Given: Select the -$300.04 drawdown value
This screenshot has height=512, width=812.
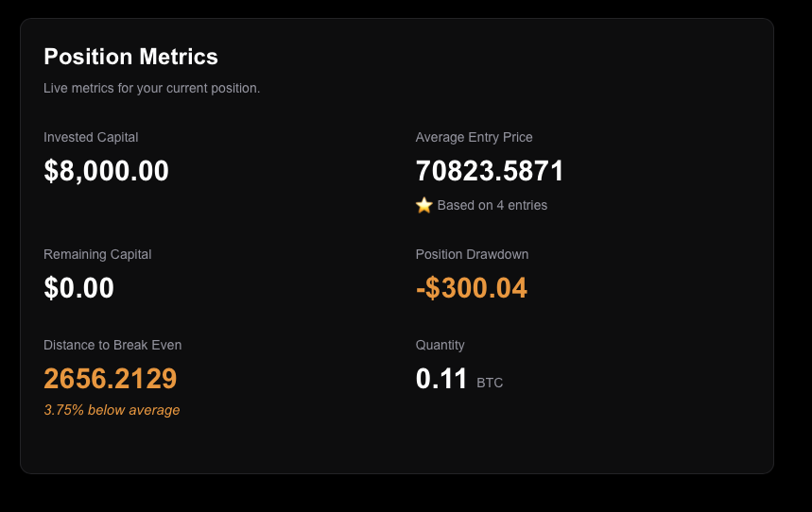Looking at the screenshot, I should coord(472,288).
